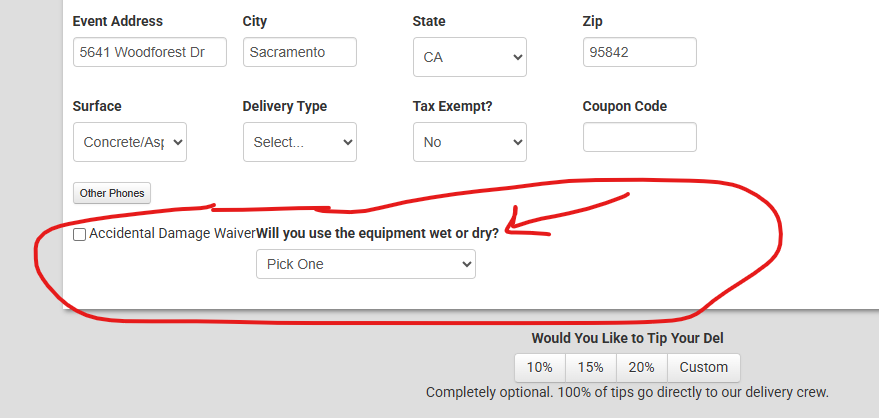Click the Accidental Damage Waiver label text
Image resolution: width=879 pixels, height=418 pixels.
172,234
